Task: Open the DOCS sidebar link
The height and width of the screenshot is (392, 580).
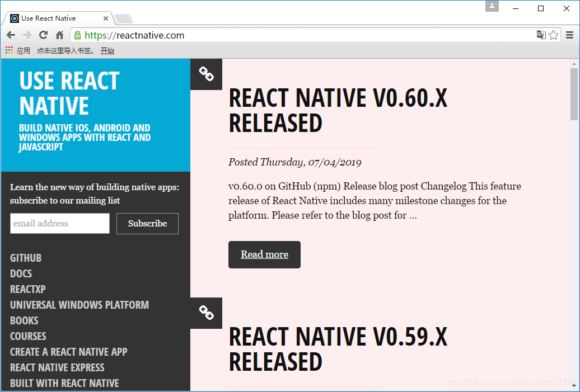Action: pos(21,273)
